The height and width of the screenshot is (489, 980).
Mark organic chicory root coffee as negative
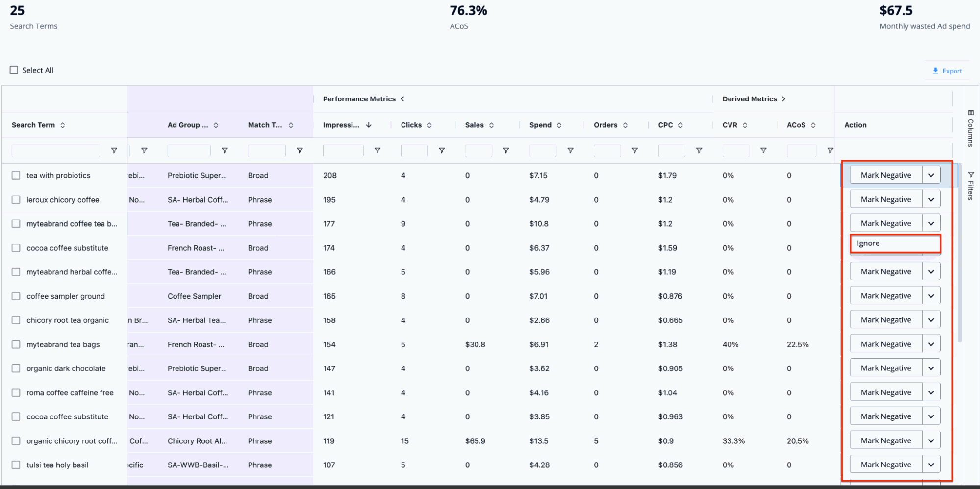click(x=886, y=440)
